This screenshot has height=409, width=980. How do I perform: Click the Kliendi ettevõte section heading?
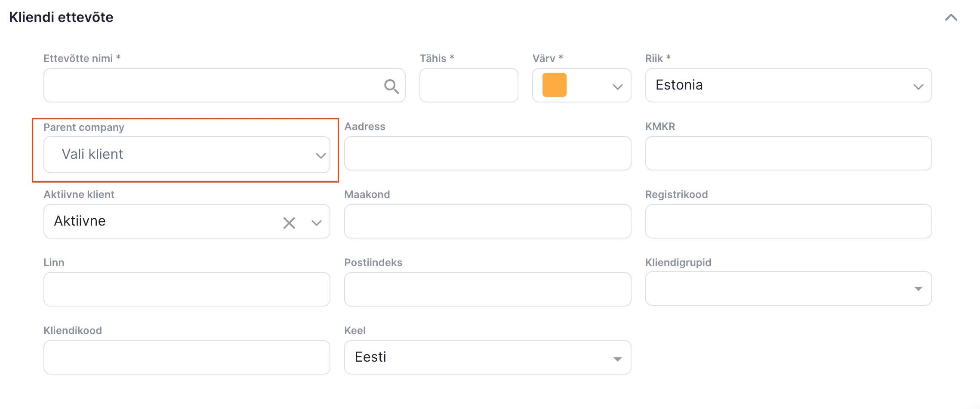(61, 17)
